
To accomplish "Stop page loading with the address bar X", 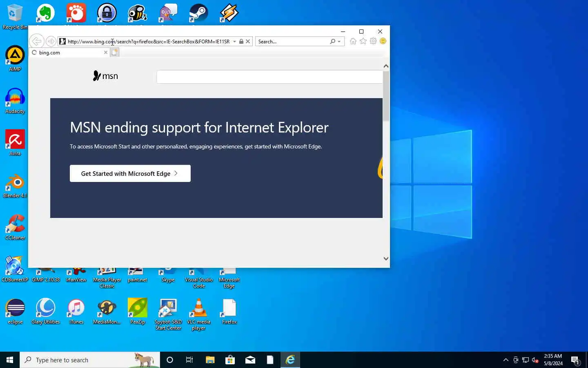I will click(x=248, y=41).
